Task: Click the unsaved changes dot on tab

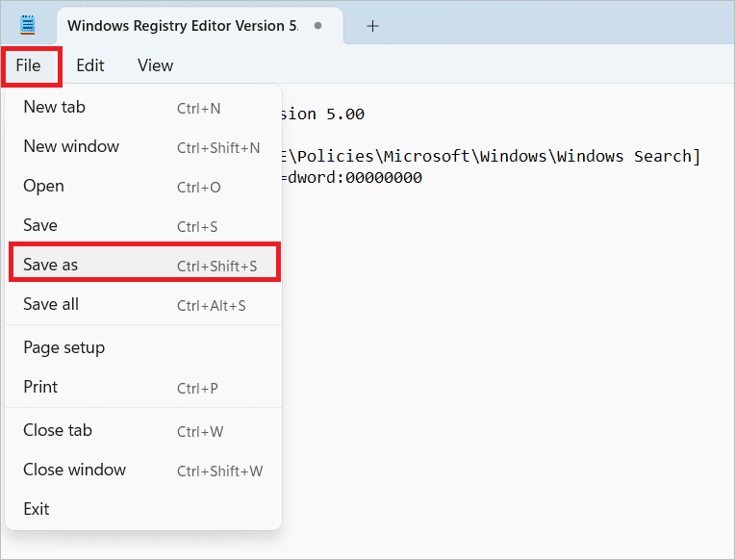Action: (x=317, y=26)
